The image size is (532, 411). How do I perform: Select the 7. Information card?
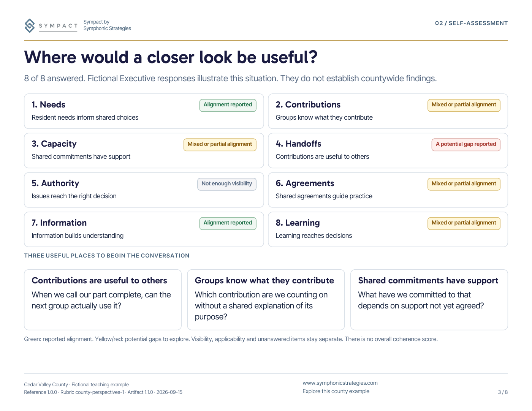[144, 229]
